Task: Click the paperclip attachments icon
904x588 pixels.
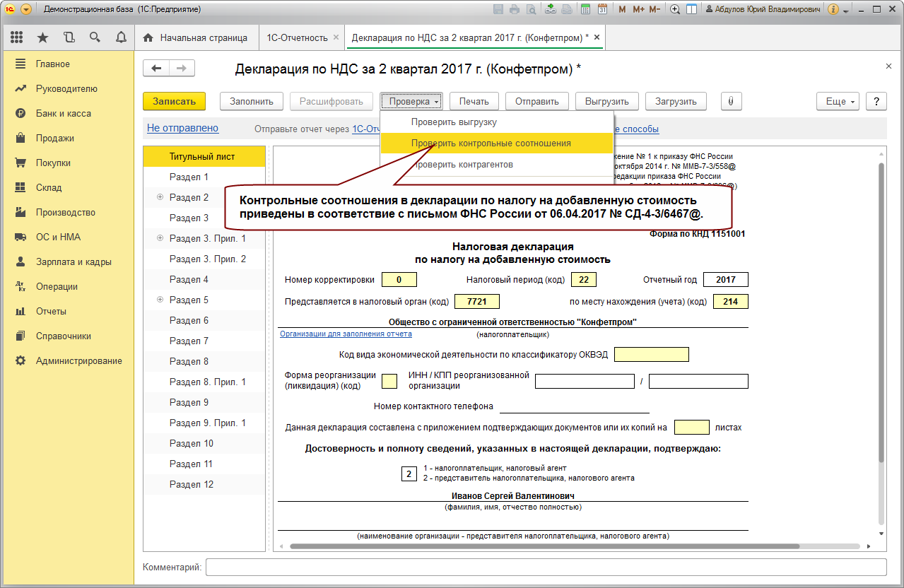Action: (730, 101)
